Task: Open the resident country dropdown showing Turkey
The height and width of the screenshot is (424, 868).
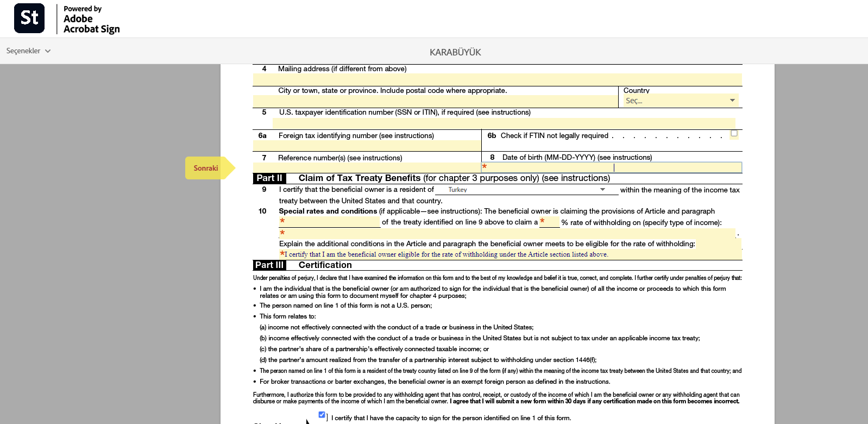Action: (526, 190)
